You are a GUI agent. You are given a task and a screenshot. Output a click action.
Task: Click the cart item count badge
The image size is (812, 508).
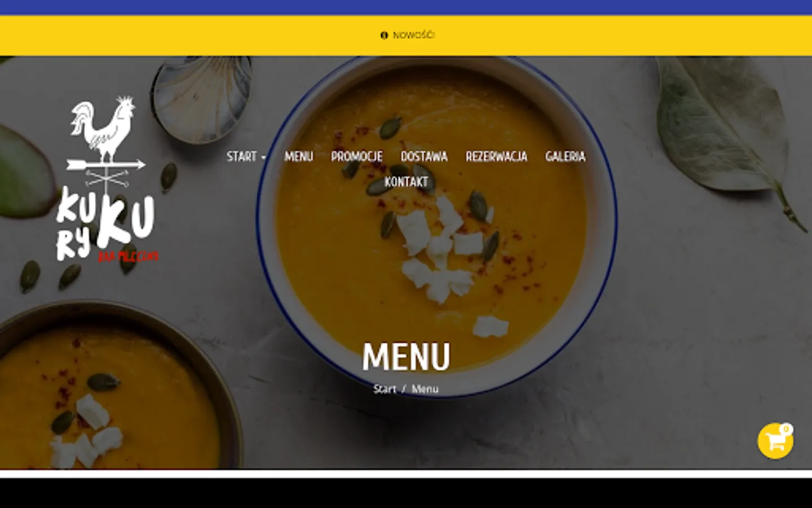[786, 429]
